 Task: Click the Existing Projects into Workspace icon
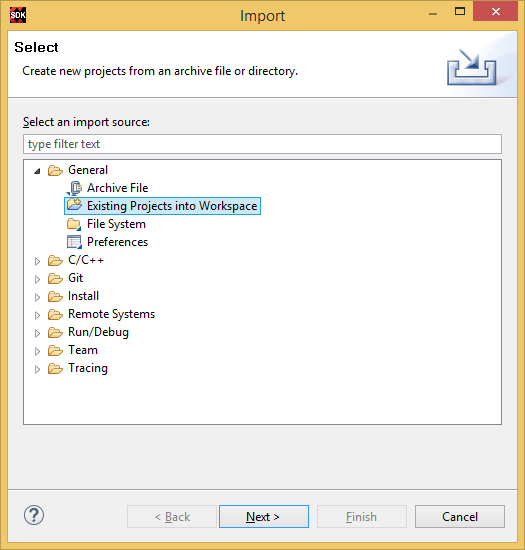[74, 205]
